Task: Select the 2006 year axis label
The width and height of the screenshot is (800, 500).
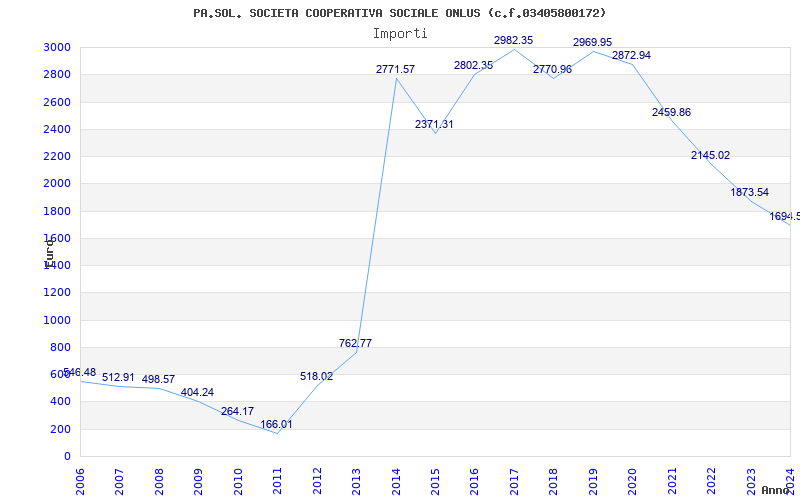Action: click(80, 481)
